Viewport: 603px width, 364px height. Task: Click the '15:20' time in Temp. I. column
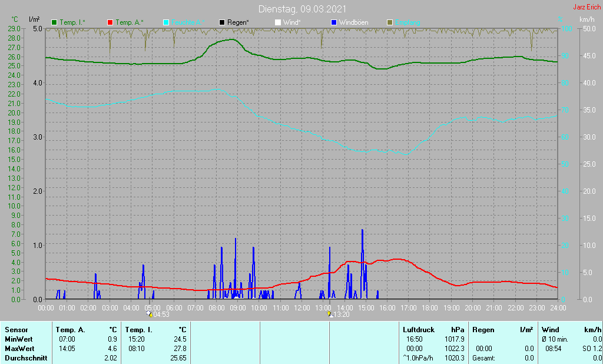137,339
